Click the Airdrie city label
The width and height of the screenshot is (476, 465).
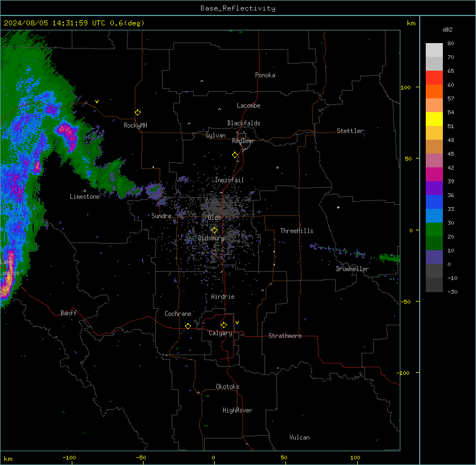click(223, 297)
